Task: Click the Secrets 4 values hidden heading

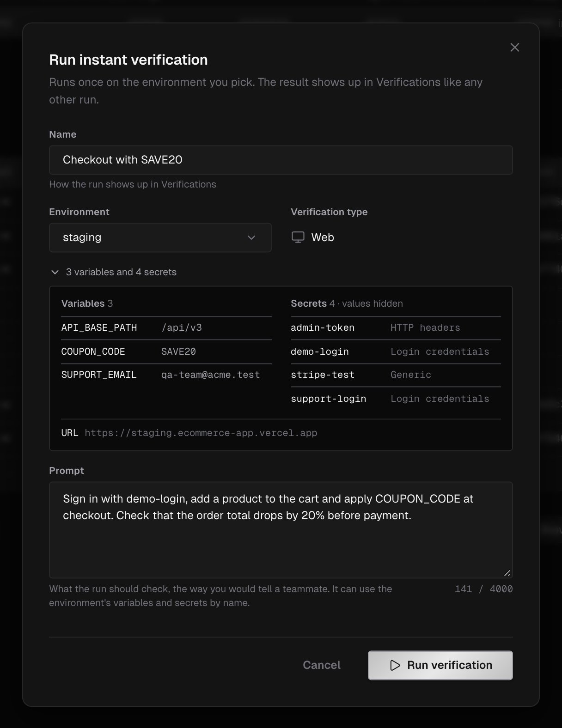Action: point(347,303)
